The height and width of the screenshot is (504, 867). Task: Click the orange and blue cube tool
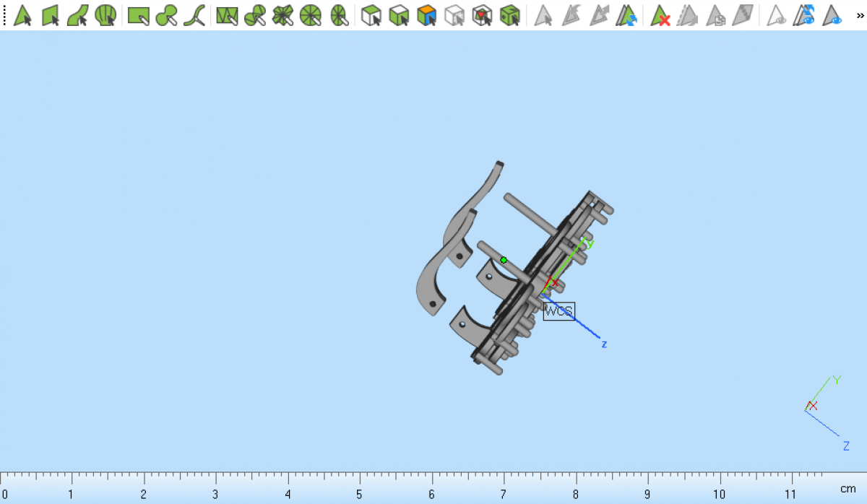427,15
